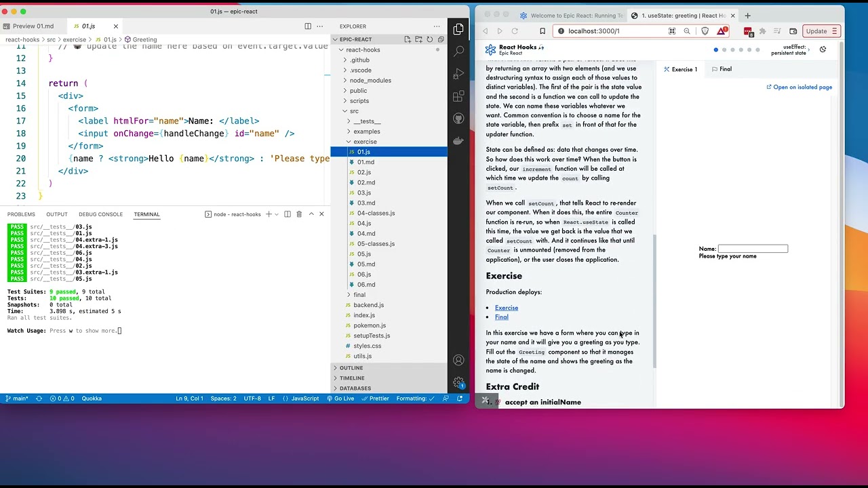The image size is (868, 488).
Task: Open the Accounts icon in activity bar
Action: [x=458, y=360]
